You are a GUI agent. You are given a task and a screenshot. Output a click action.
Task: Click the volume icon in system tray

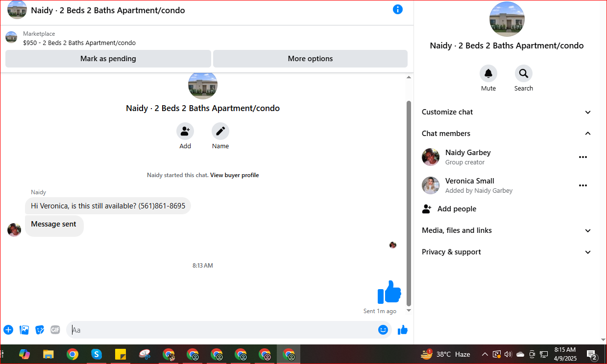pyautogui.click(x=508, y=354)
